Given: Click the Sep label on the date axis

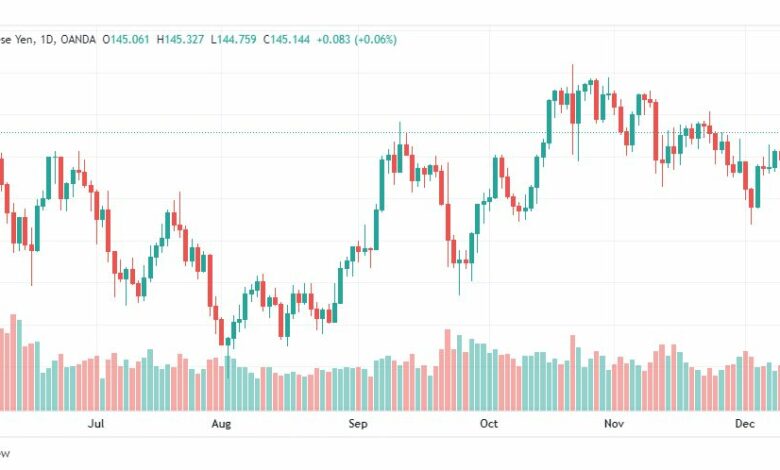Looking at the screenshot, I should click(358, 424).
